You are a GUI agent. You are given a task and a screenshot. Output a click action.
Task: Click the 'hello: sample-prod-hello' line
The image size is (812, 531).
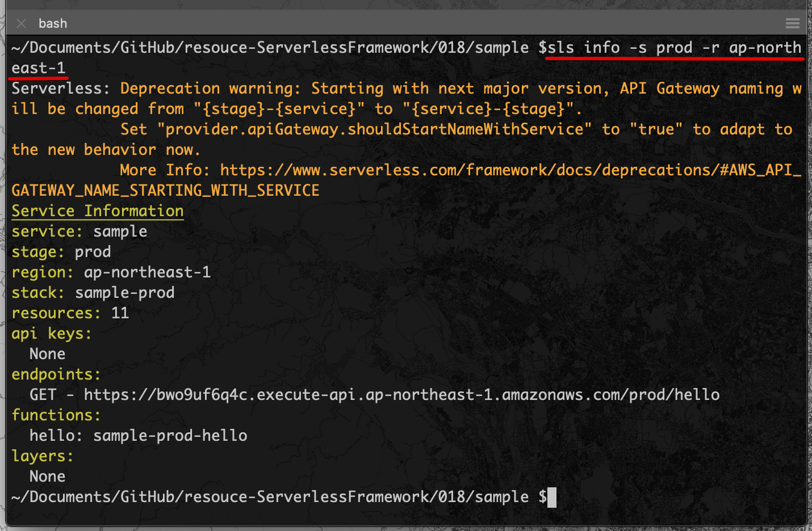139,436
